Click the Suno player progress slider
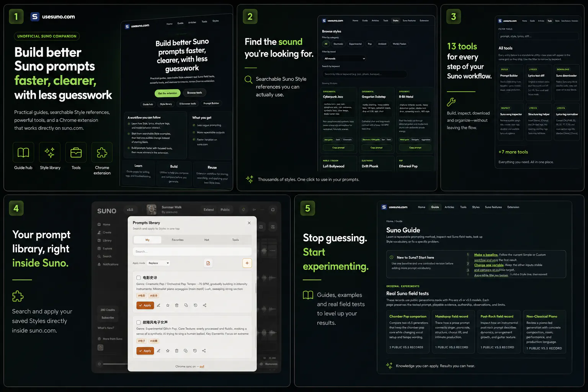This screenshot has width=588, height=392. pos(115,364)
